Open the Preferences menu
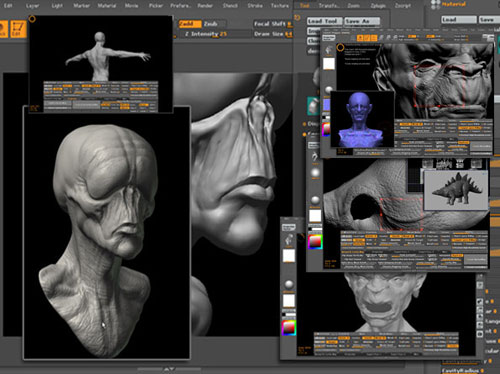Screen dimensions: 500x374 pyautogui.click(x=180, y=6)
